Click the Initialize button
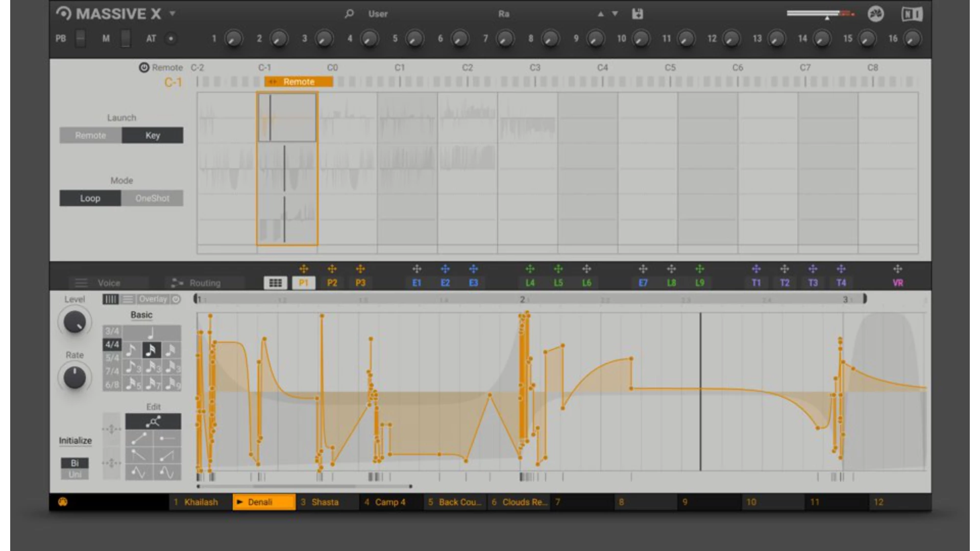This screenshot has height=551, width=980. pos(75,440)
